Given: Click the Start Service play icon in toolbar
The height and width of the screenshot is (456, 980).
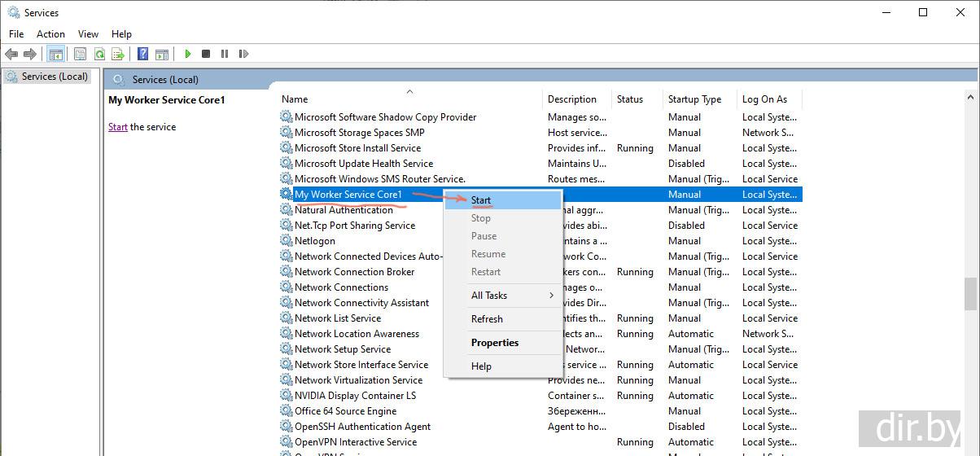Looking at the screenshot, I should (188, 54).
